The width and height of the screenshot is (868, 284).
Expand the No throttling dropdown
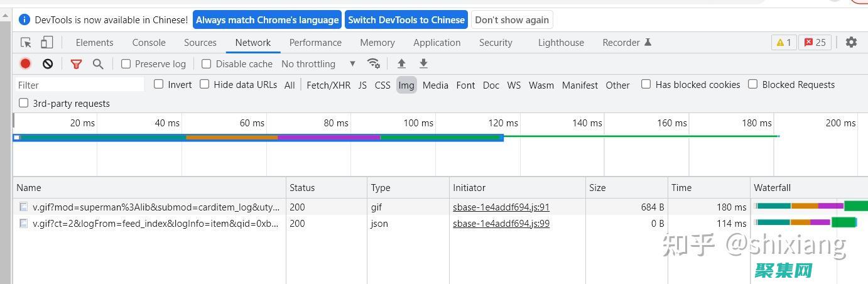318,63
